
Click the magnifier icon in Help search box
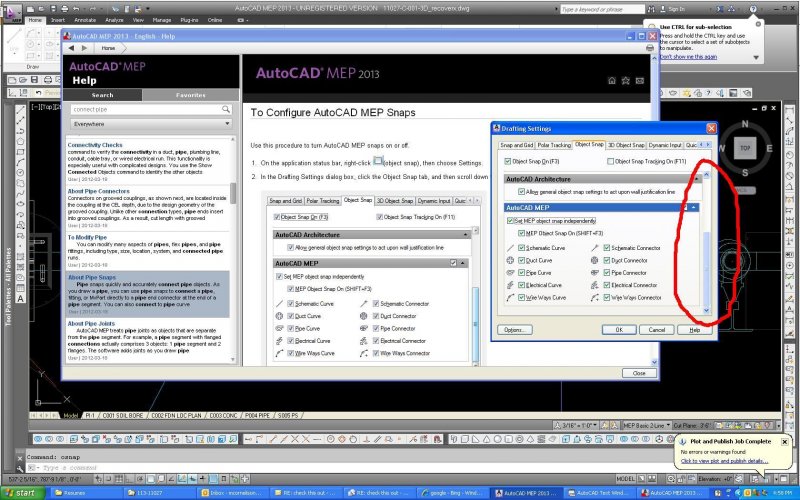226,109
